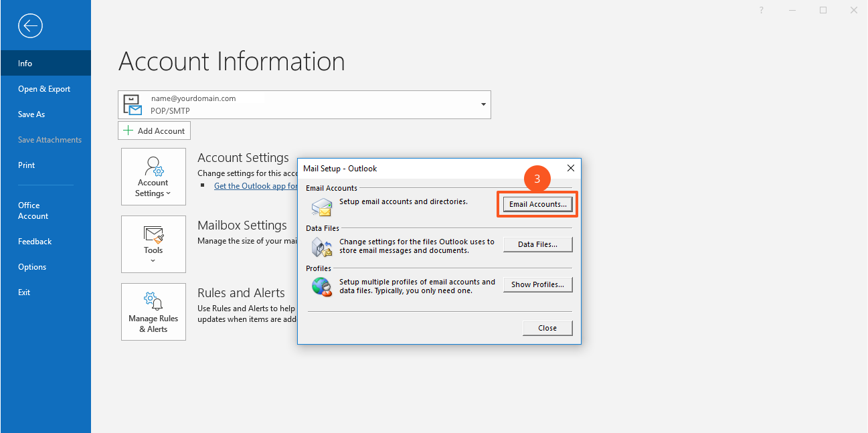This screenshot has height=433, width=868.
Task: Click the Email Accounts... button
Action: [x=537, y=204]
